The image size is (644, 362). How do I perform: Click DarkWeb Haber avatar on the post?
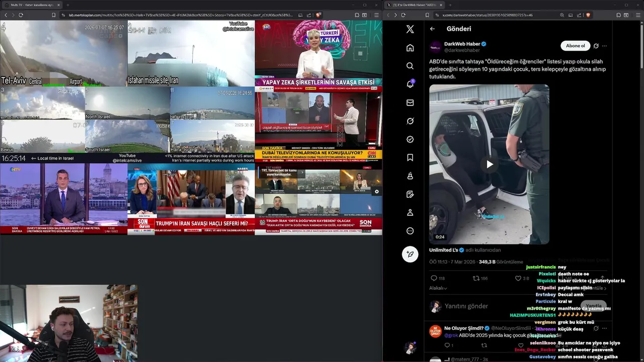click(x=435, y=47)
